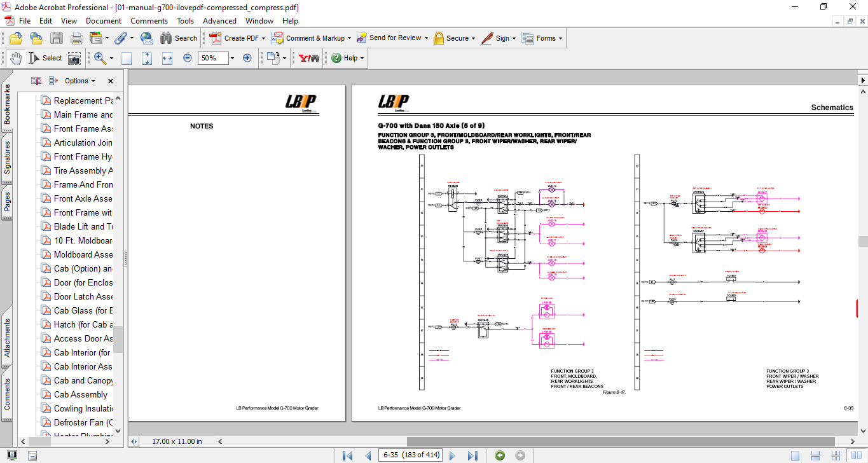This screenshot has height=463, width=868.
Task: Click the zoom out minus button
Action: point(188,58)
